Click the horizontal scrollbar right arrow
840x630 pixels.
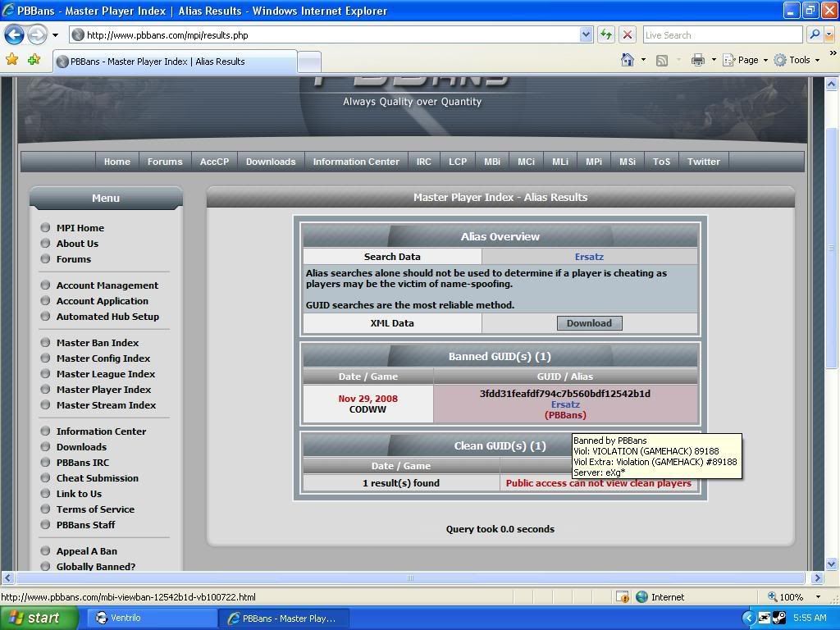[x=817, y=578]
